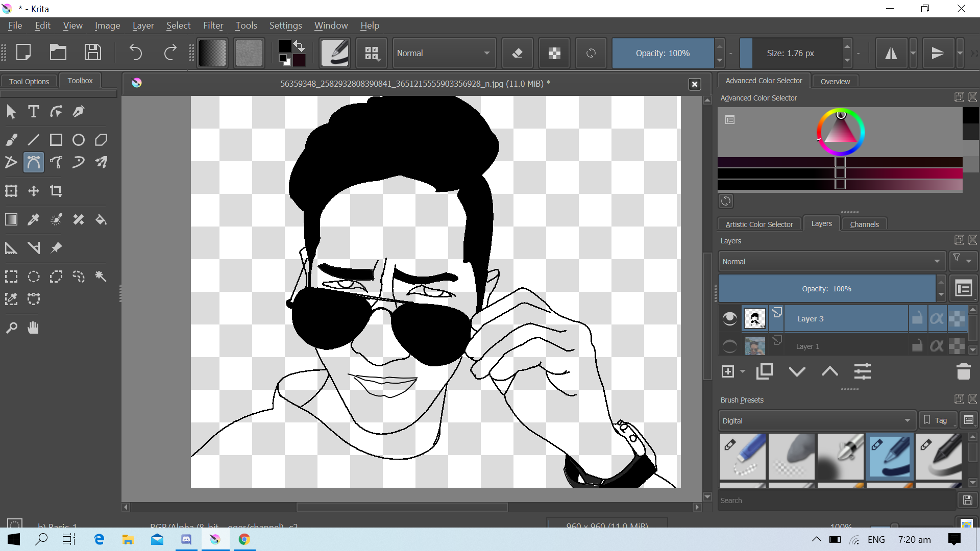980x551 pixels.
Task: Select the Ellipse shape tool
Action: [79, 140]
